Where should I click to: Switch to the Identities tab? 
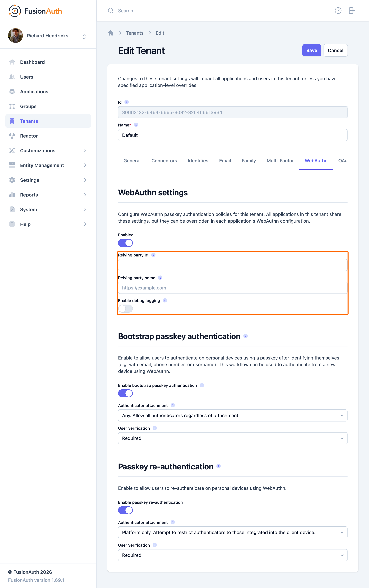[x=198, y=161]
